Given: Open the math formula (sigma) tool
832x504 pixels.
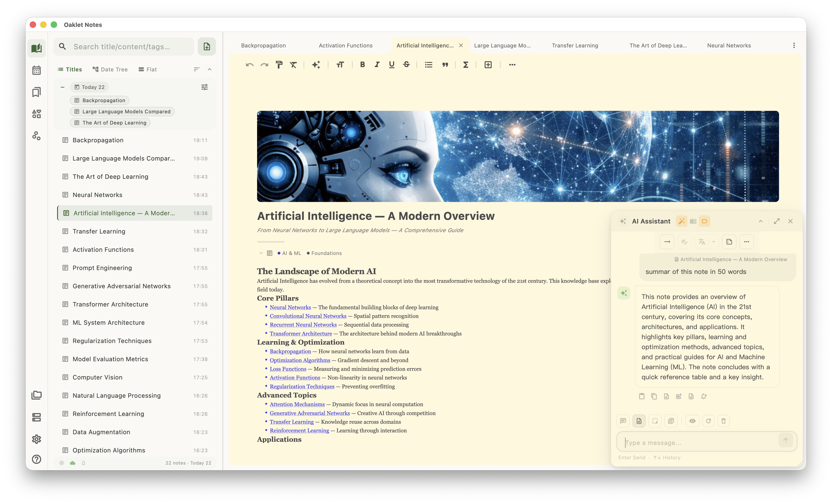Looking at the screenshot, I should point(466,65).
